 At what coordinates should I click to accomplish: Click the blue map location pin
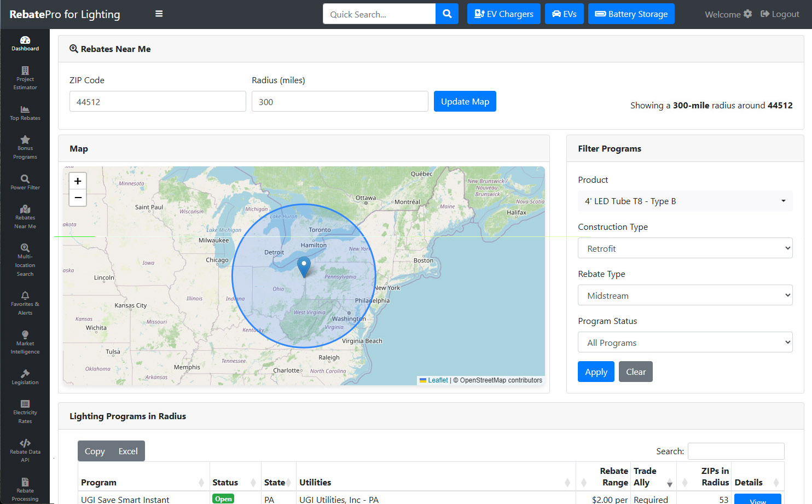pyautogui.click(x=304, y=267)
